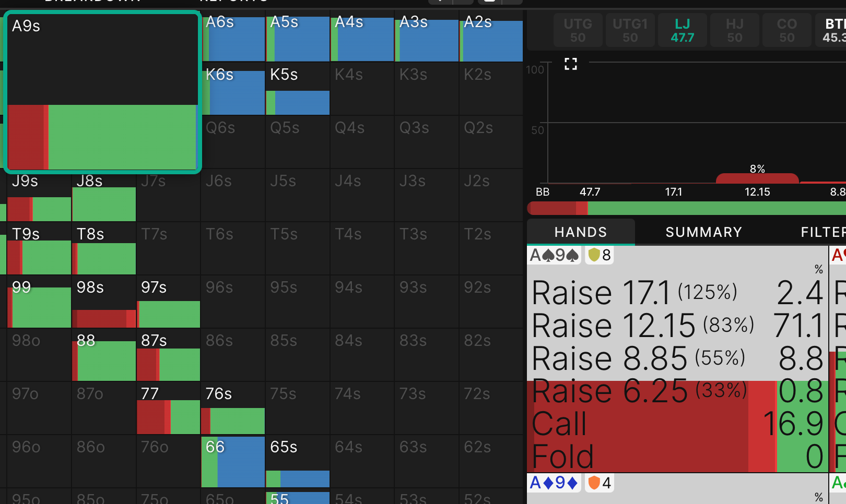Select the 98s hand cell

coord(104,302)
